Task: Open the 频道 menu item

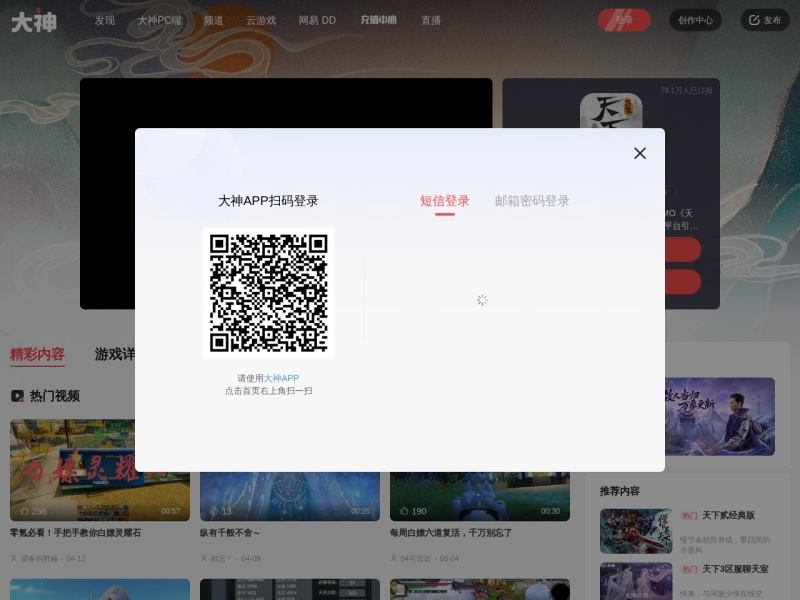Action: click(213, 20)
